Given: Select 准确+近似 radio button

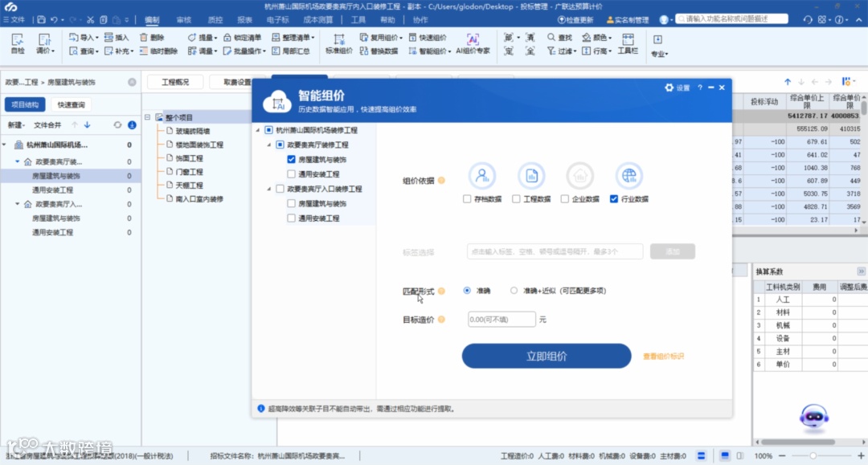Looking at the screenshot, I should coord(514,290).
